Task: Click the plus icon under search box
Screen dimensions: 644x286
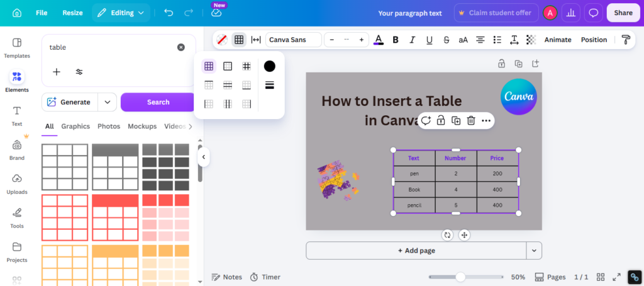Action: pyautogui.click(x=57, y=72)
